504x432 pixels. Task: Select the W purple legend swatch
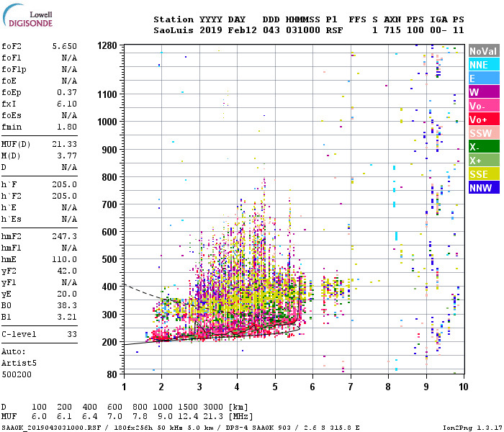484,92
